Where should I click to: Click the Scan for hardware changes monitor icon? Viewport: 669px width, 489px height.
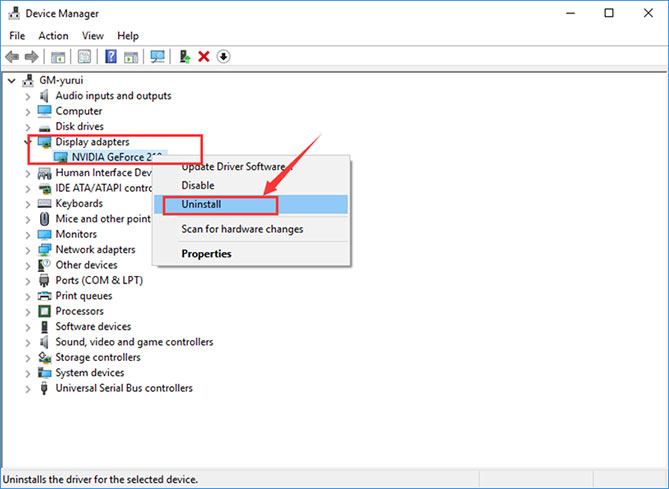157,57
